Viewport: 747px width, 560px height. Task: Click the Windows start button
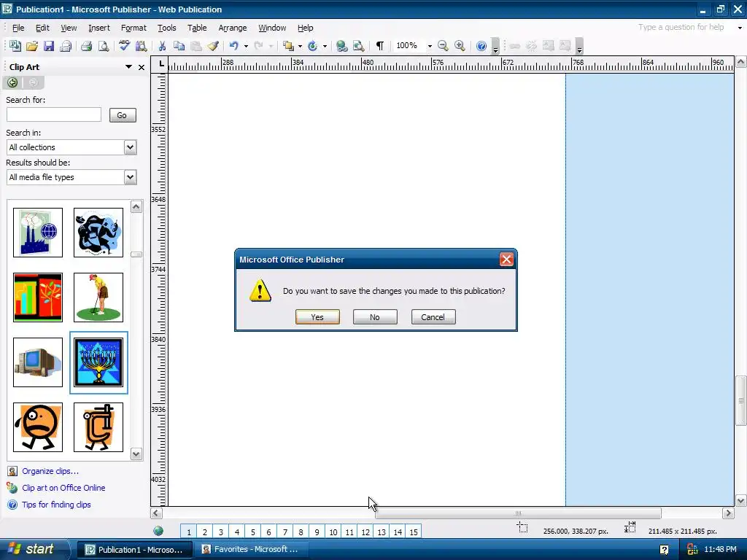point(34,549)
